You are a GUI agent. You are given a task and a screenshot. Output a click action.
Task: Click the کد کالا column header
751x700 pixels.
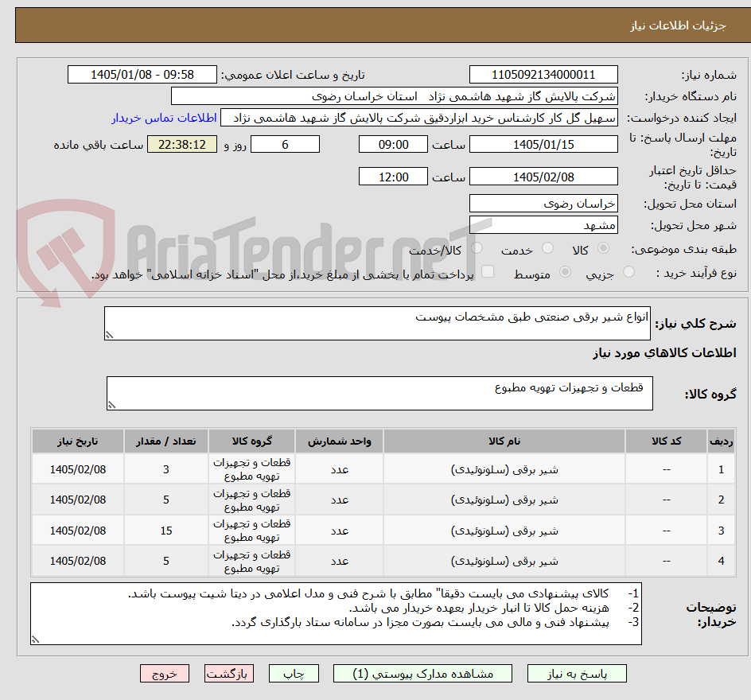[x=666, y=441]
